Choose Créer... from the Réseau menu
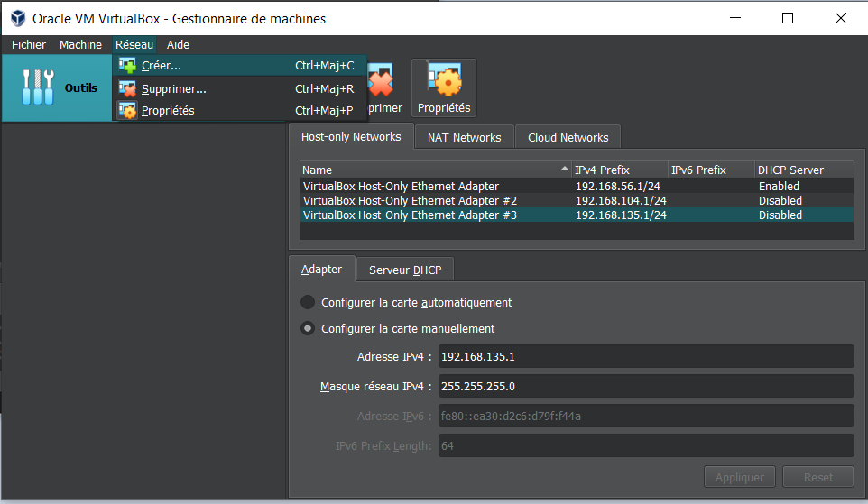Image resolution: width=868 pixels, height=504 pixels. coord(240,65)
